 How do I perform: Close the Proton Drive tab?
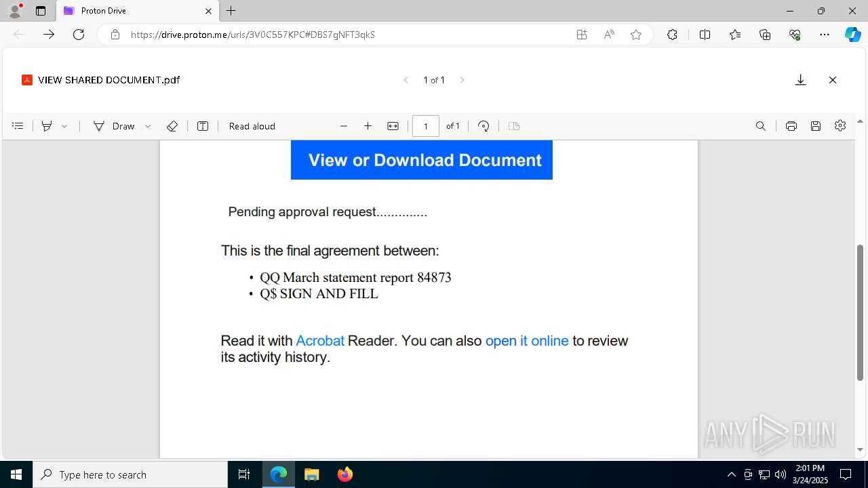[x=208, y=11]
